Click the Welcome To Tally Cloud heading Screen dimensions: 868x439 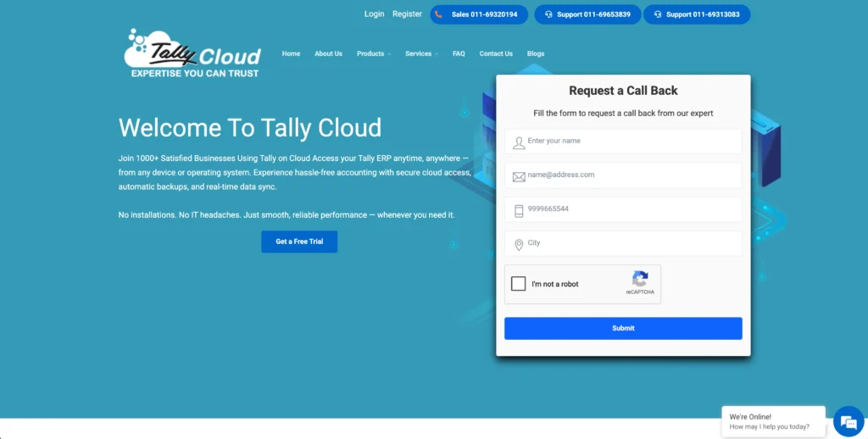[x=250, y=127]
